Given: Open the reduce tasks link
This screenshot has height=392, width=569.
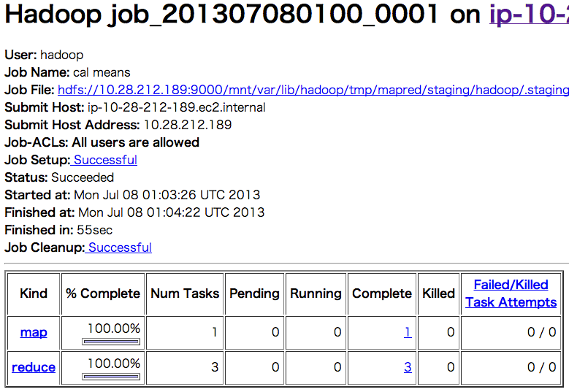Looking at the screenshot, I should pyautogui.click(x=34, y=367).
